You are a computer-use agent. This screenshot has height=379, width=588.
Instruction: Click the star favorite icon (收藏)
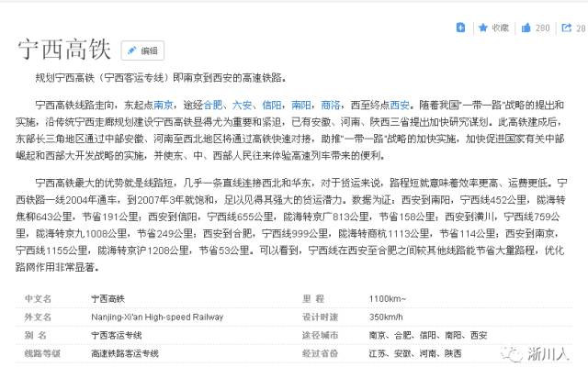point(483,28)
